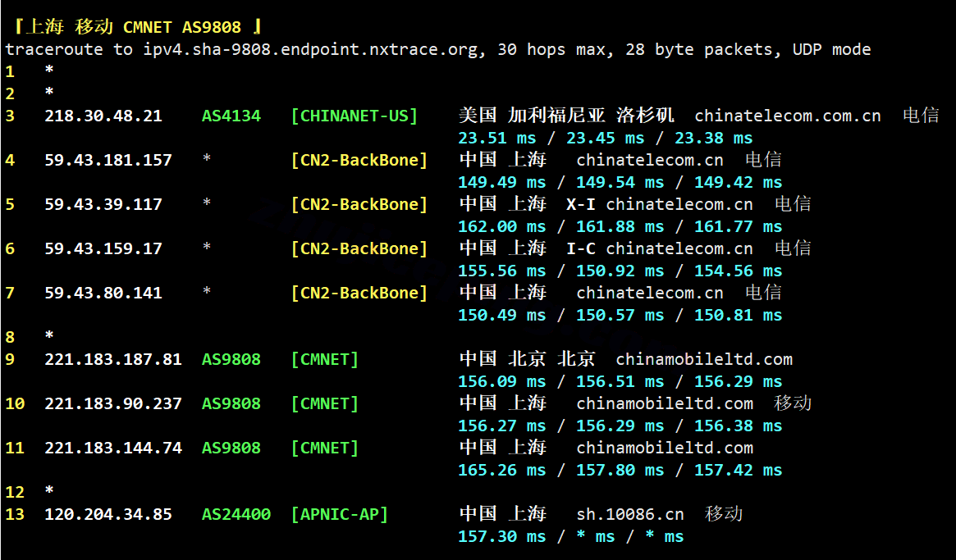The height and width of the screenshot is (560, 956).
Task: Click latency 156.38 ms
Action: tap(738, 426)
